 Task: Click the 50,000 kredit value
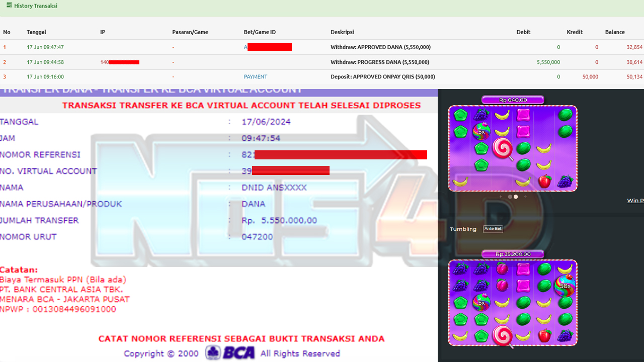tap(590, 77)
